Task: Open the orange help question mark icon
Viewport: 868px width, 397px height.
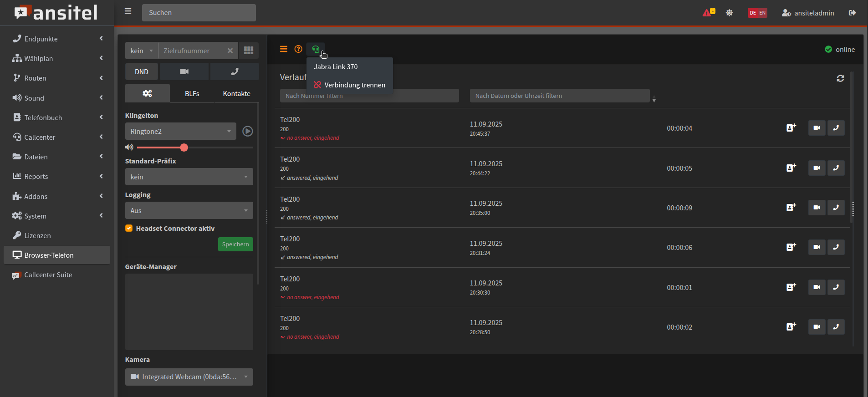Action: click(x=298, y=49)
